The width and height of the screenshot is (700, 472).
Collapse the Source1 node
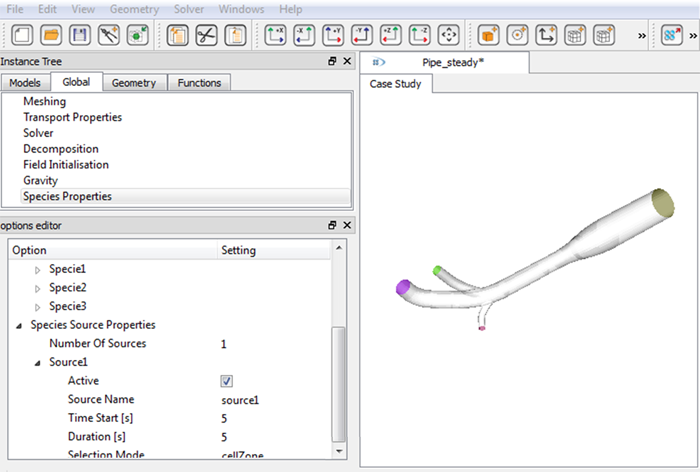pyautogui.click(x=39, y=362)
